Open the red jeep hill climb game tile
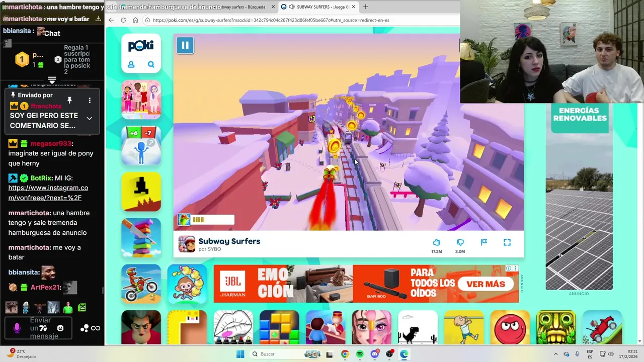The height and width of the screenshot is (362, 644). pos(602,327)
